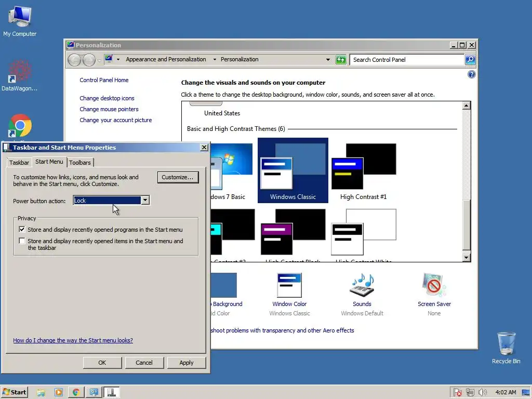Launch Google Chrome from the desktop shortcut
The width and height of the screenshot is (532, 399).
pyautogui.click(x=20, y=126)
